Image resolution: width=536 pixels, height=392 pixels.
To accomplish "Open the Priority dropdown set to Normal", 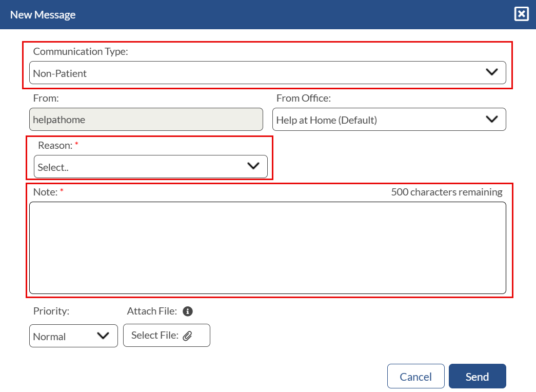I will pos(73,336).
